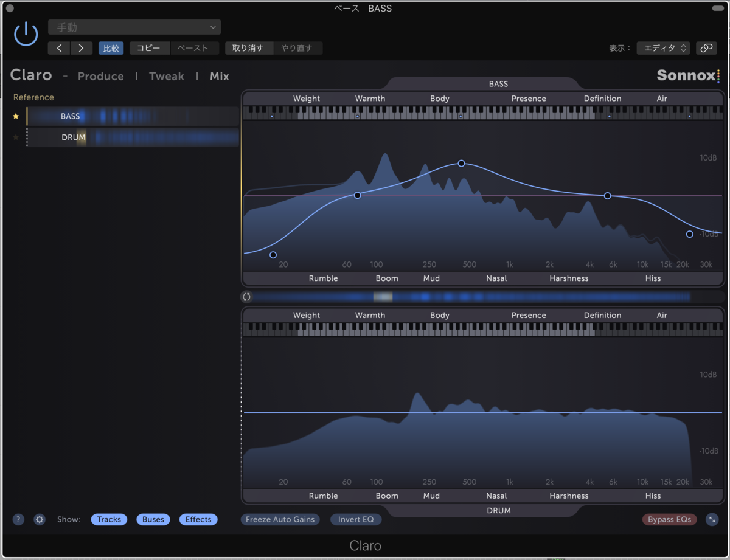Select the DRUM track tab below EQ
The height and width of the screenshot is (560, 730).
[x=498, y=510]
